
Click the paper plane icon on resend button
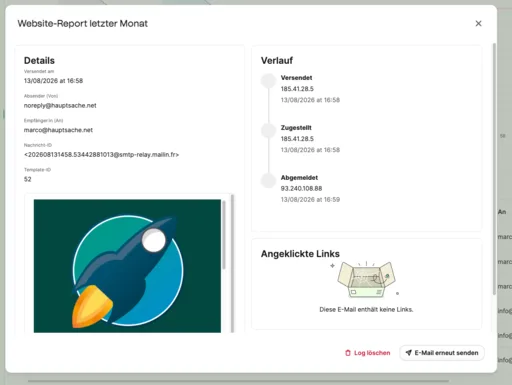pos(408,352)
